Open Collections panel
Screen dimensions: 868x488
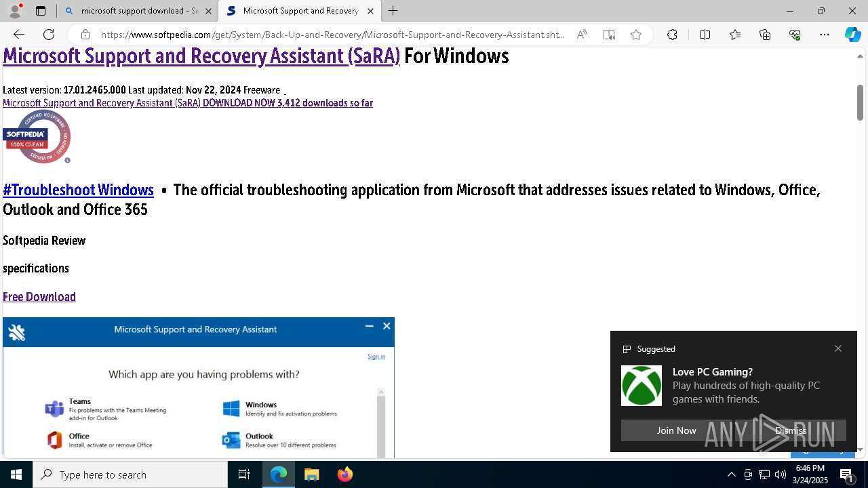coord(765,35)
